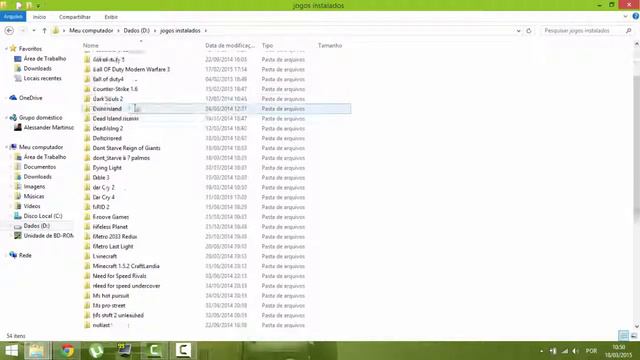
Task: Open Google Chrome from the taskbar
Action: [x=67, y=351]
